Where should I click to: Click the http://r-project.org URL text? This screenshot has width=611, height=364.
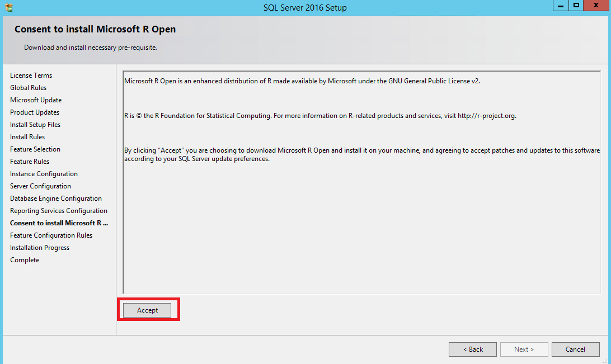[x=486, y=116]
